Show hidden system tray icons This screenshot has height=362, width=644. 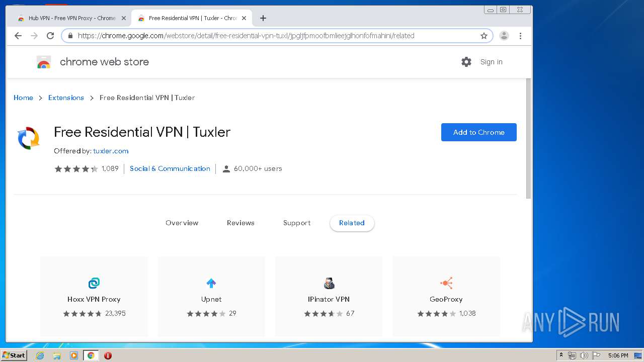tap(561, 355)
